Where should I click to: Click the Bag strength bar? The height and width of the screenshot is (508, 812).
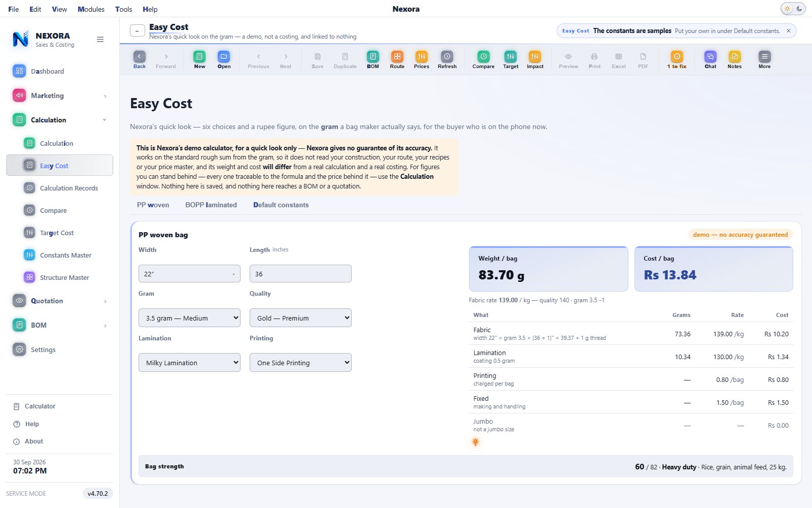[465, 466]
